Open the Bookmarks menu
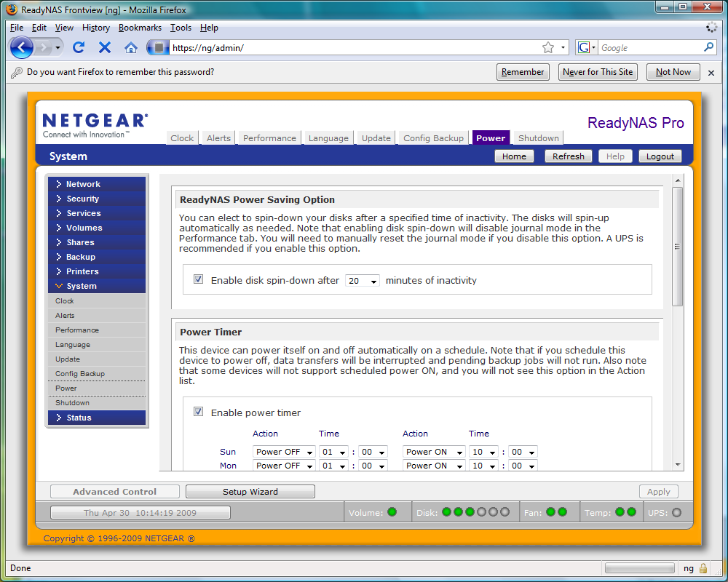 pyautogui.click(x=140, y=28)
